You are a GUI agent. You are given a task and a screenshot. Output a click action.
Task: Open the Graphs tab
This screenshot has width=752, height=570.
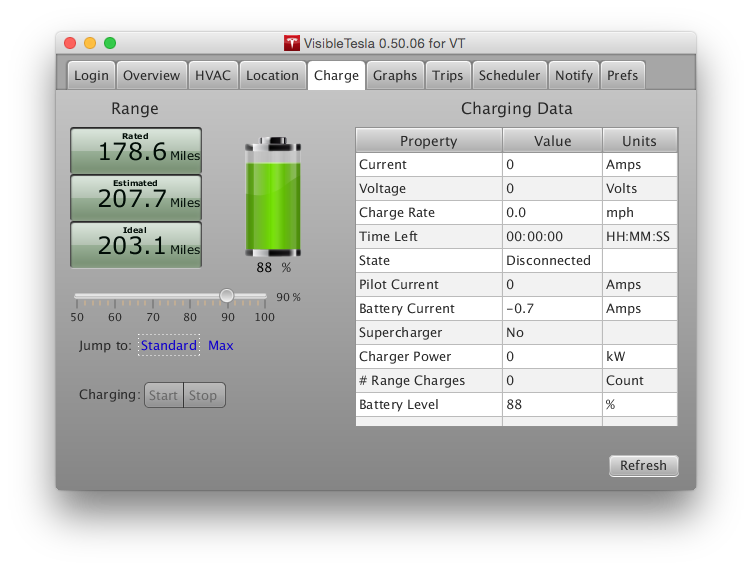pyautogui.click(x=395, y=75)
